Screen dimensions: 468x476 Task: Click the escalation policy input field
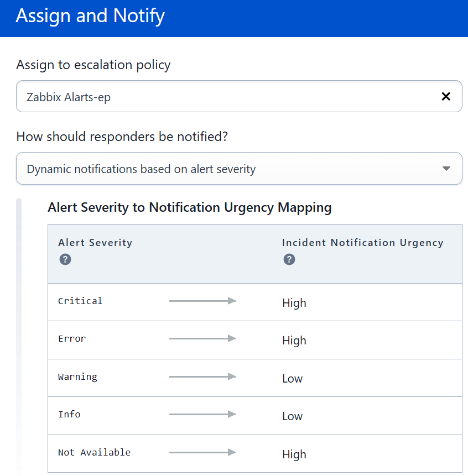221,97
